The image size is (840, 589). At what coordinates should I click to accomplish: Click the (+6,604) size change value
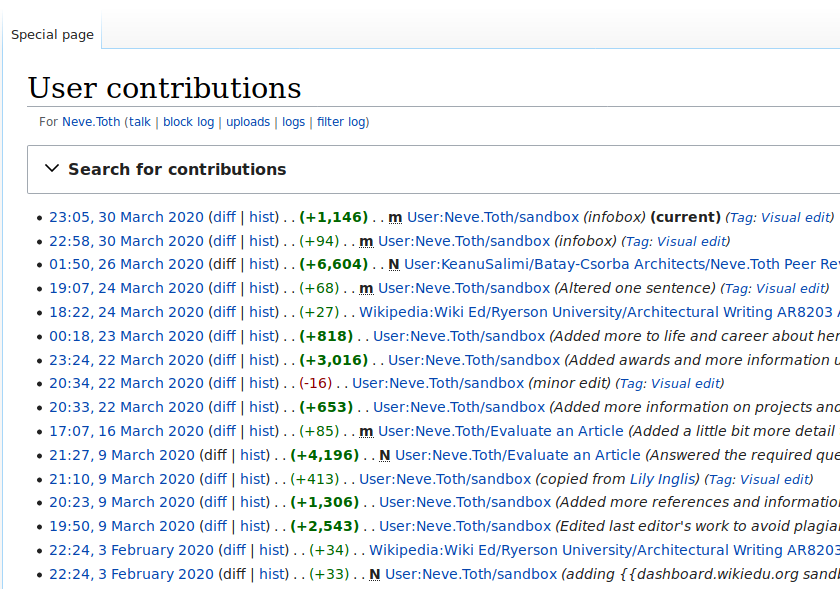pyautogui.click(x=333, y=264)
